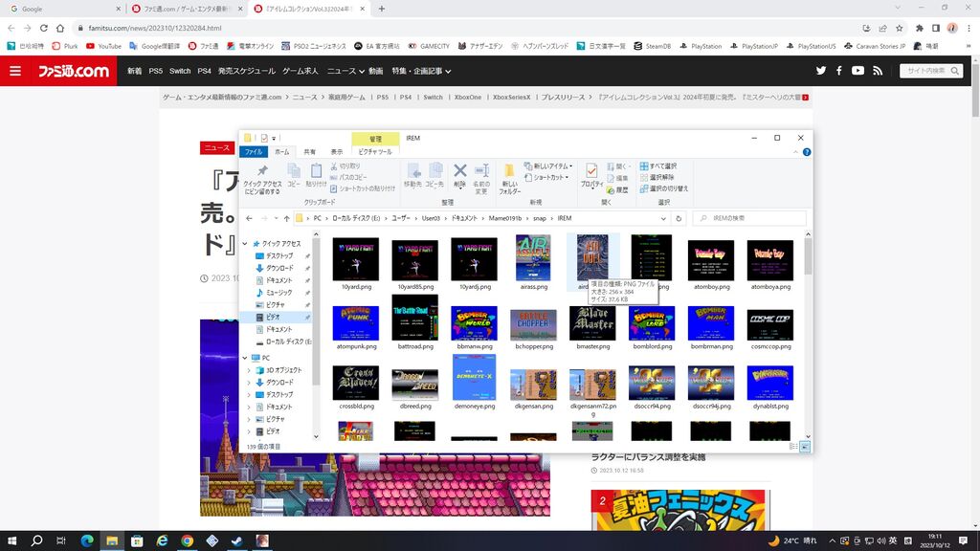This screenshot has height=551, width=980.
Task: Expand Famitsu 特集・企画記事 dropdown
Action: (421, 71)
